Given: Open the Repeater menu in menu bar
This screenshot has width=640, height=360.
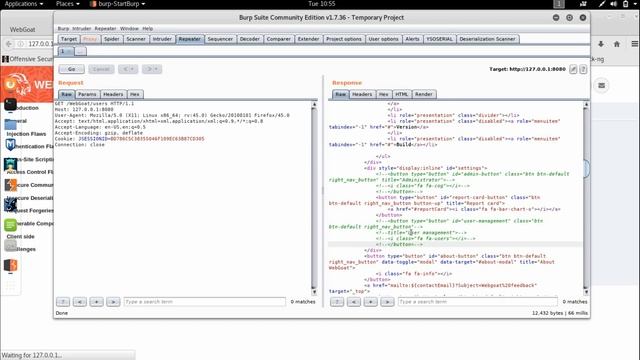Looking at the screenshot, I should tap(105, 29).
